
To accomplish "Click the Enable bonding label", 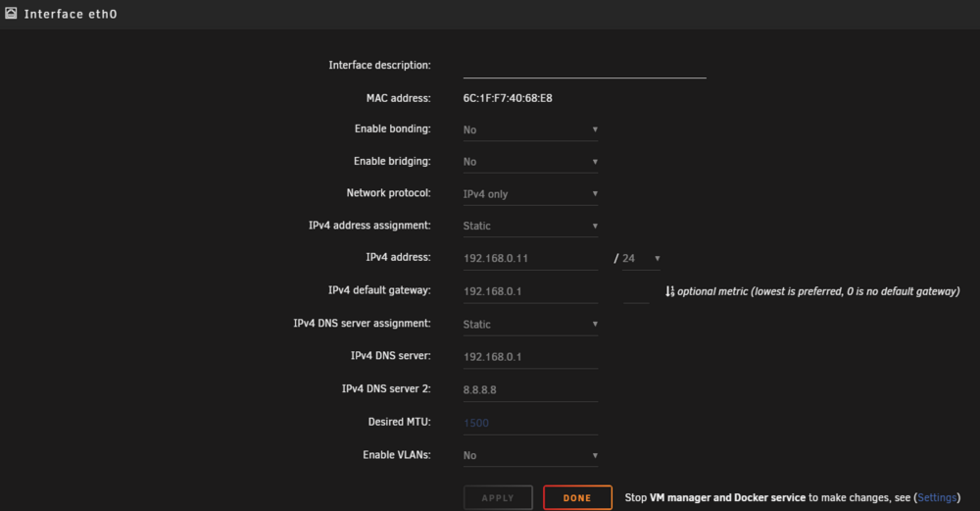I will coord(393,128).
